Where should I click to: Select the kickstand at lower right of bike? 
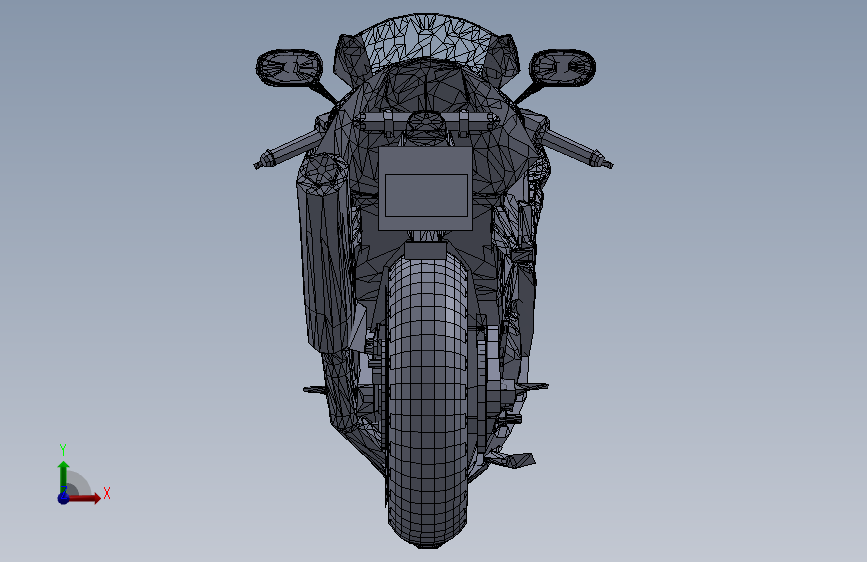pos(511,459)
